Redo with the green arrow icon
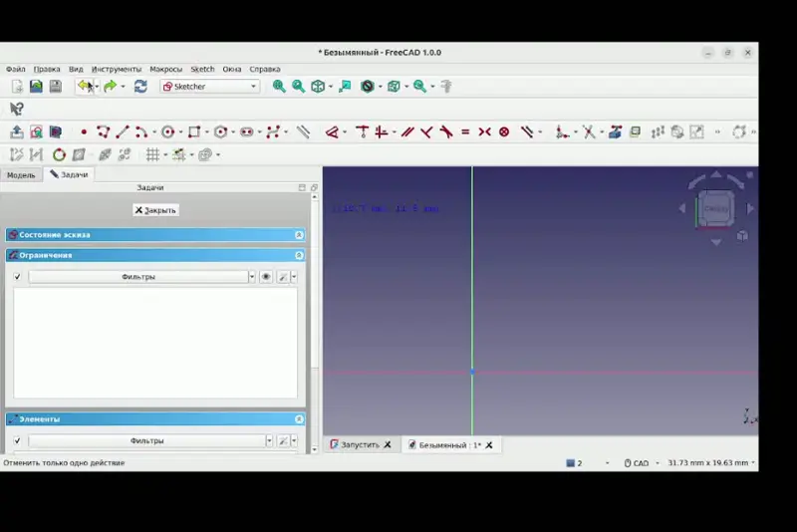 (111, 87)
